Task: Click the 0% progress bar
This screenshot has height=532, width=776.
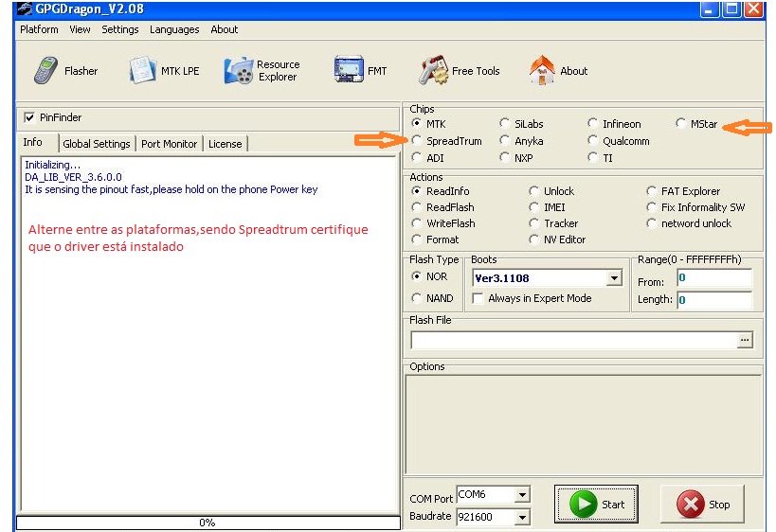Action: point(208,523)
